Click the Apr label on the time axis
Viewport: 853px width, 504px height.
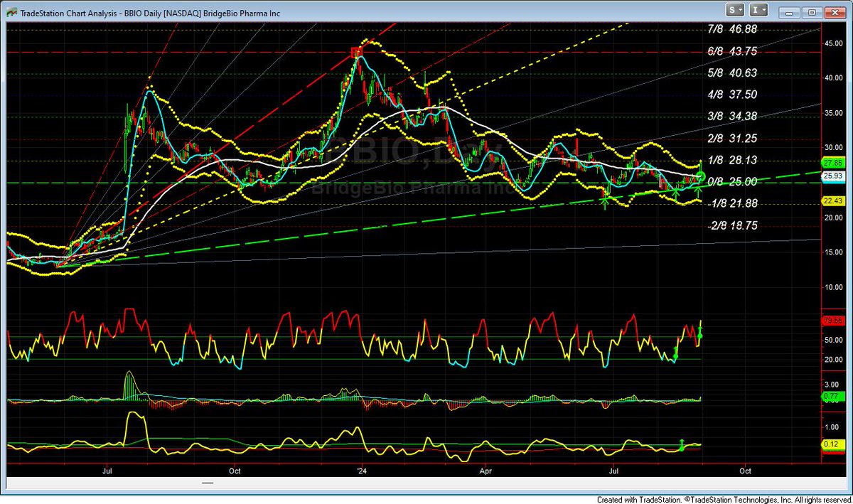(x=486, y=471)
